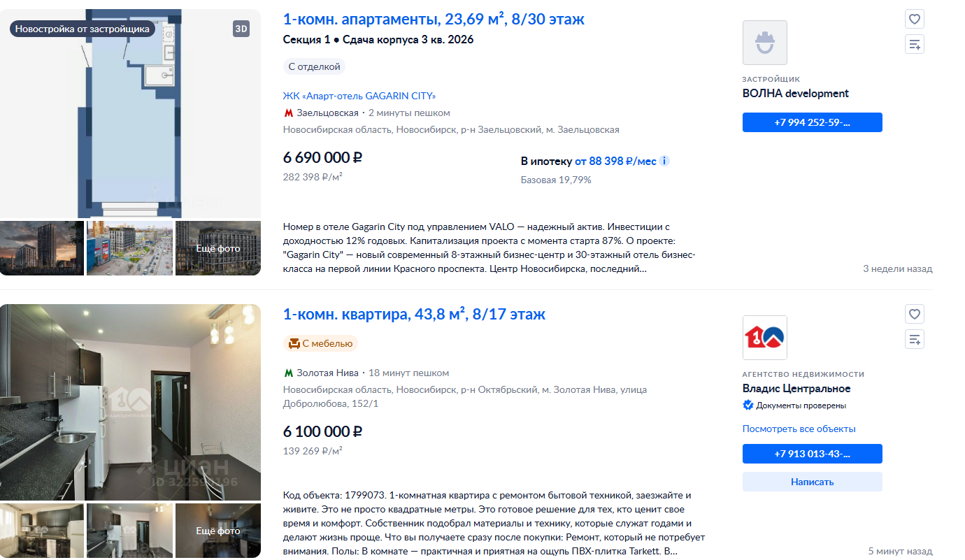Add GAGARIN CITY apartment to comparison list

(915, 44)
